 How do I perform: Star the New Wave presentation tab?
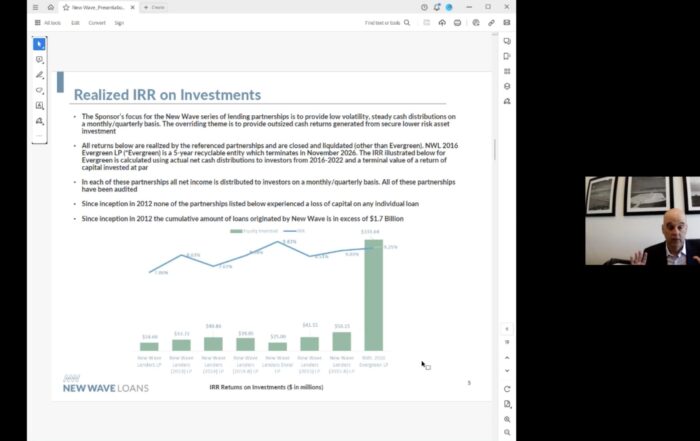click(66, 7)
